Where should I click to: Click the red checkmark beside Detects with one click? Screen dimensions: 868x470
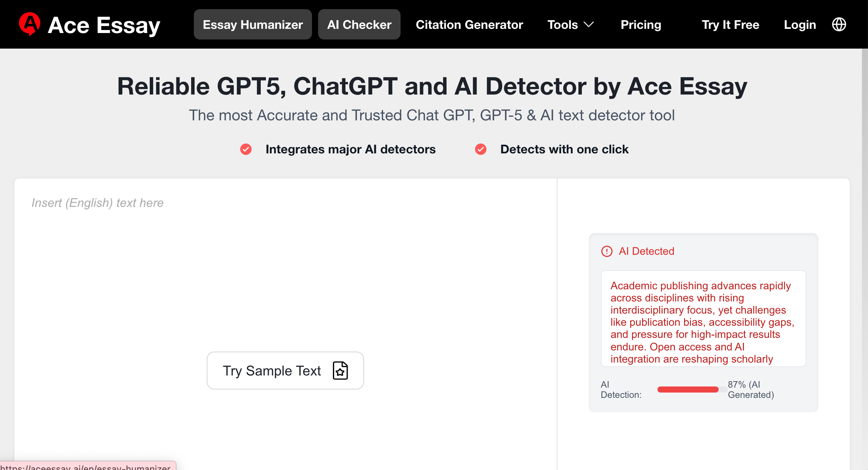pos(481,149)
